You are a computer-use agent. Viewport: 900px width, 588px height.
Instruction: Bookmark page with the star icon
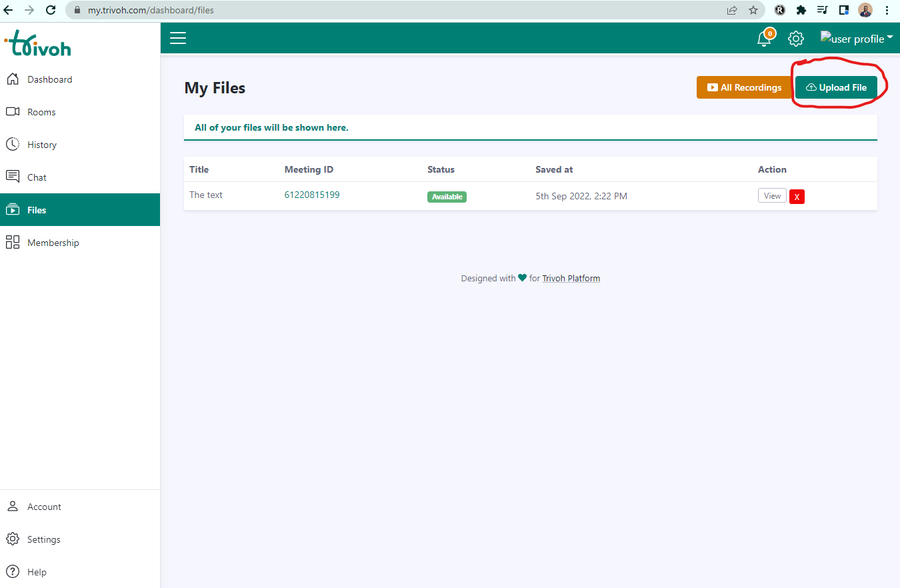[753, 10]
